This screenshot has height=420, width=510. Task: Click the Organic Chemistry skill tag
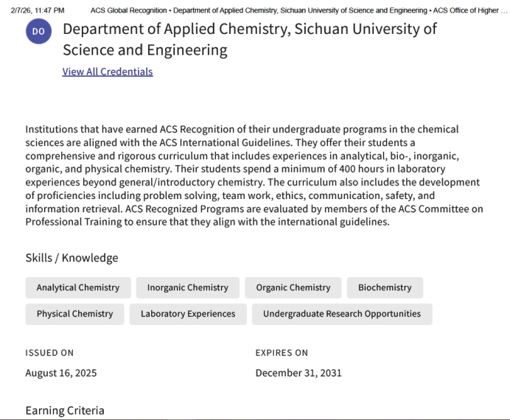pyautogui.click(x=293, y=287)
